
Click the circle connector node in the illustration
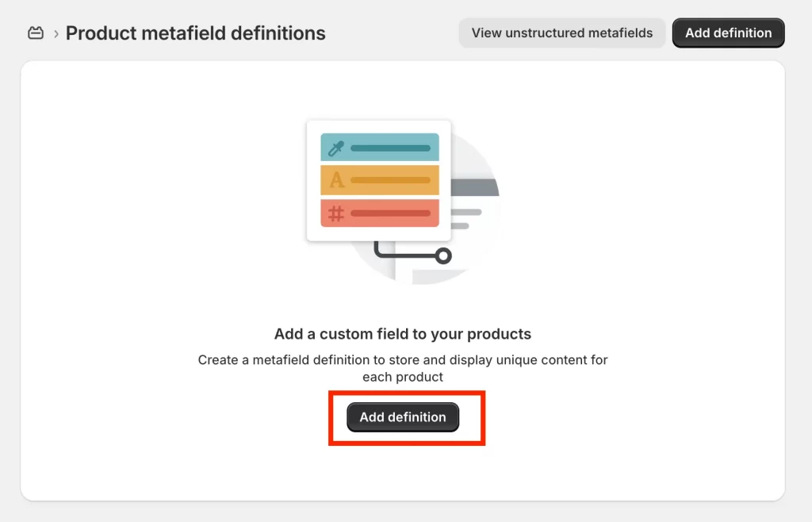coord(443,255)
